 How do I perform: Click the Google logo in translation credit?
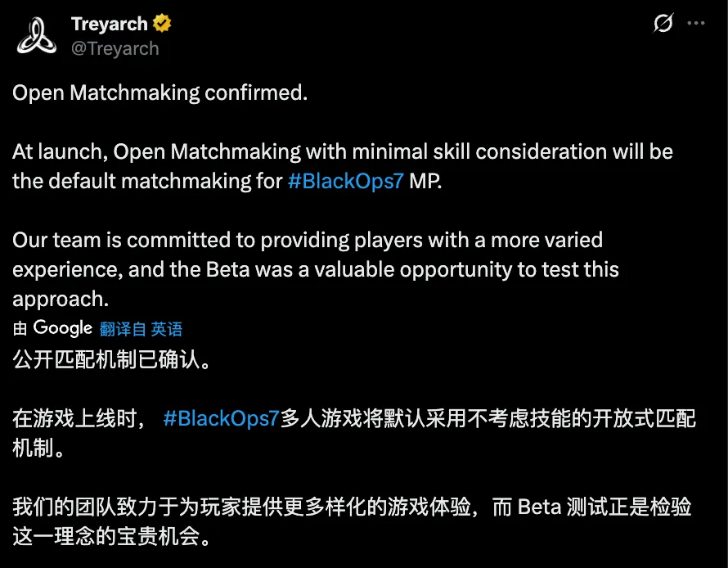coord(63,328)
